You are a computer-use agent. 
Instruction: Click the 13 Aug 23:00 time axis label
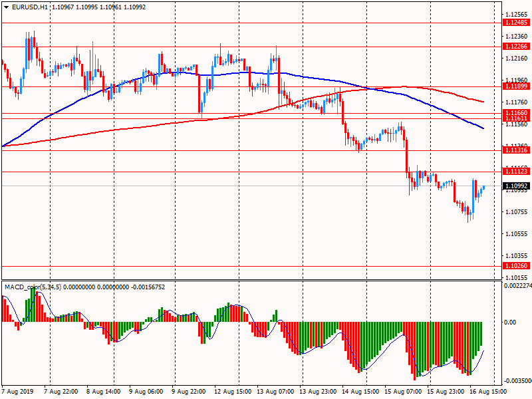tap(318, 392)
